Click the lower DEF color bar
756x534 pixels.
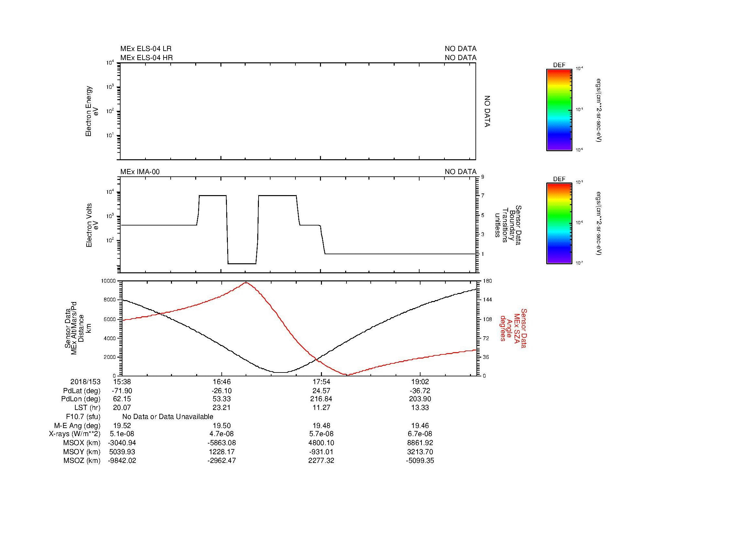[559, 224]
